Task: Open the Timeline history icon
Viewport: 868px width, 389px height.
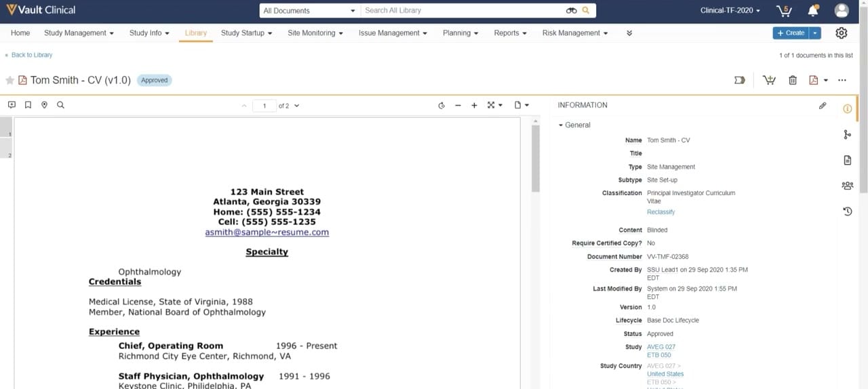Action: coord(847,211)
